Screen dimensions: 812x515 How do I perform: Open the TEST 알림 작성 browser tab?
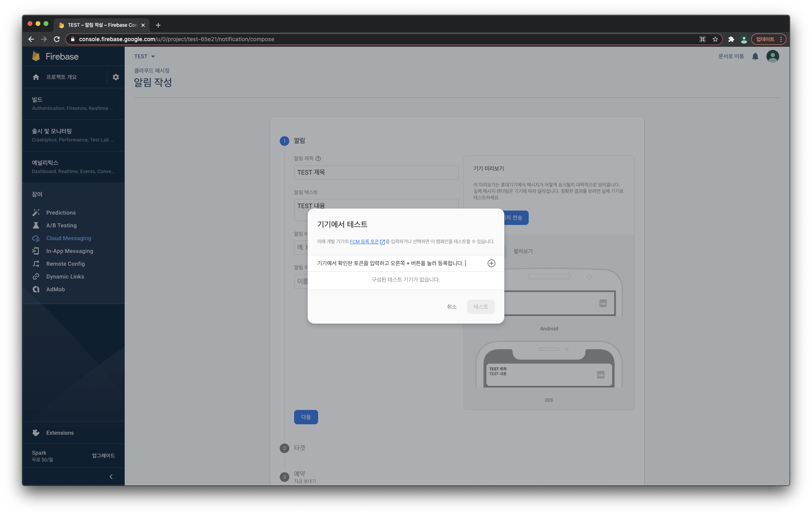pyautogui.click(x=102, y=25)
